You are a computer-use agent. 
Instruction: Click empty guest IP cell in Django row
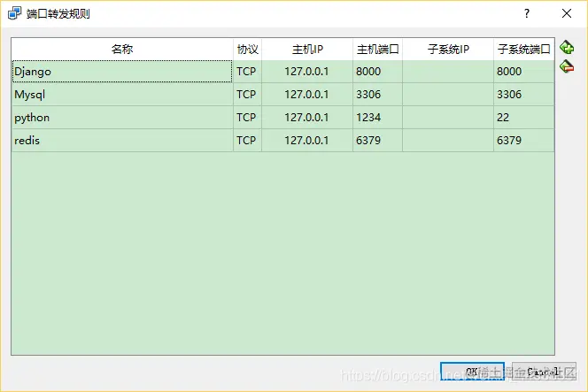(448, 71)
